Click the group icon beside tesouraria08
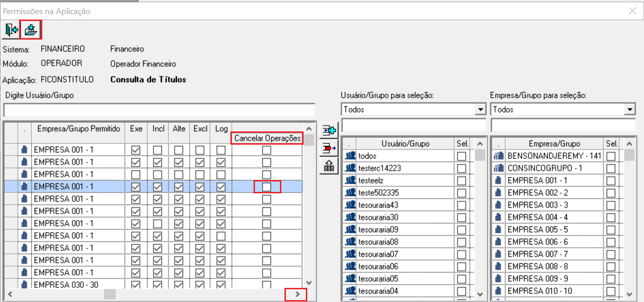Screen dimensions: 644x302 pos(350,242)
